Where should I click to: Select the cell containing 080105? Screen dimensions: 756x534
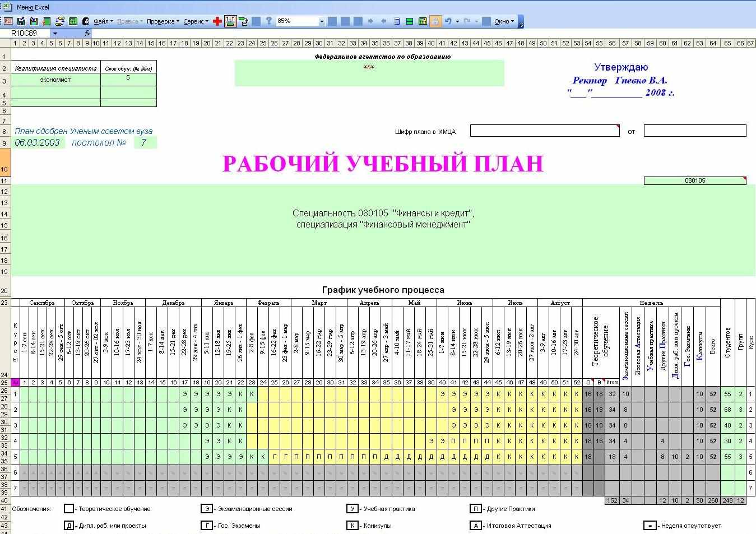[x=695, y=180]
